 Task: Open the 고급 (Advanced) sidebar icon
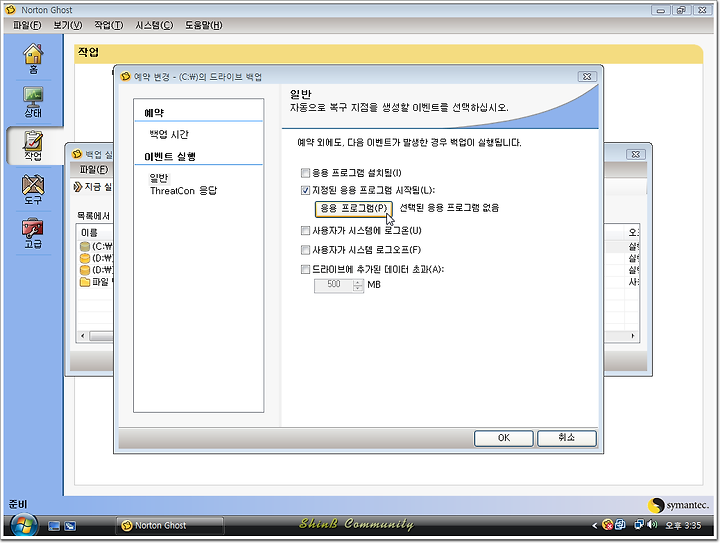pyautogui.click(x=33, y=234)
